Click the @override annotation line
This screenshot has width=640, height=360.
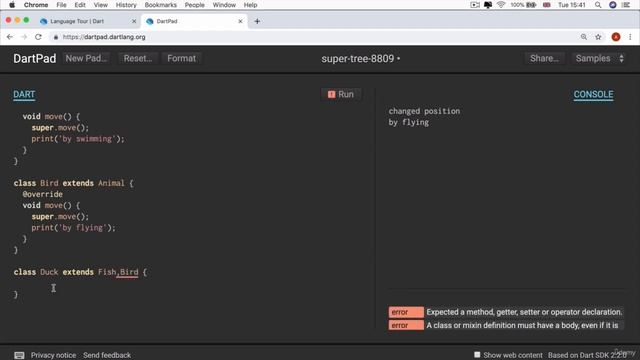42,194
